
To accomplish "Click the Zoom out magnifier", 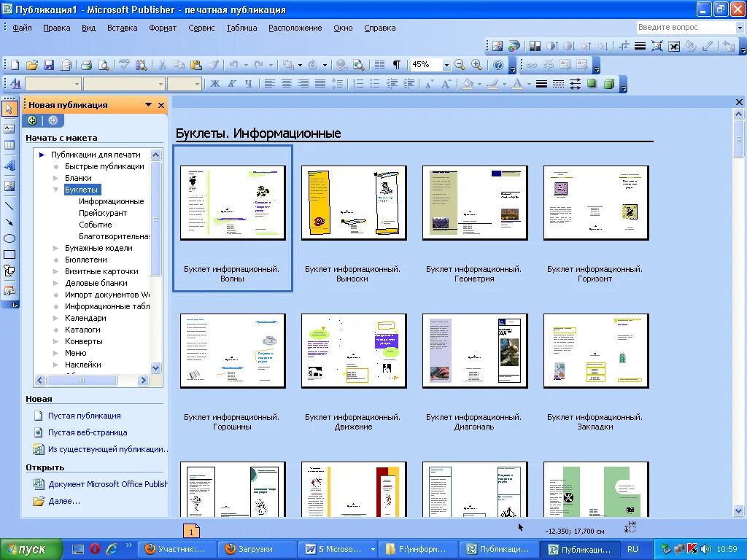I will (x=460, y=65).
